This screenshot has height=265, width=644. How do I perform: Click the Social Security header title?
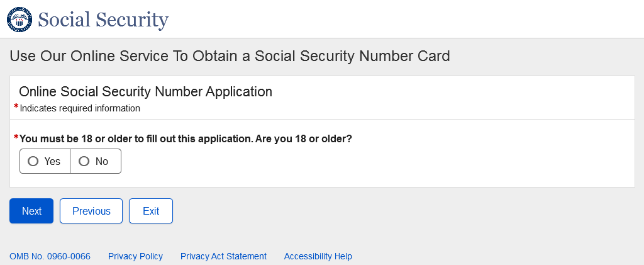click(103, 20)
